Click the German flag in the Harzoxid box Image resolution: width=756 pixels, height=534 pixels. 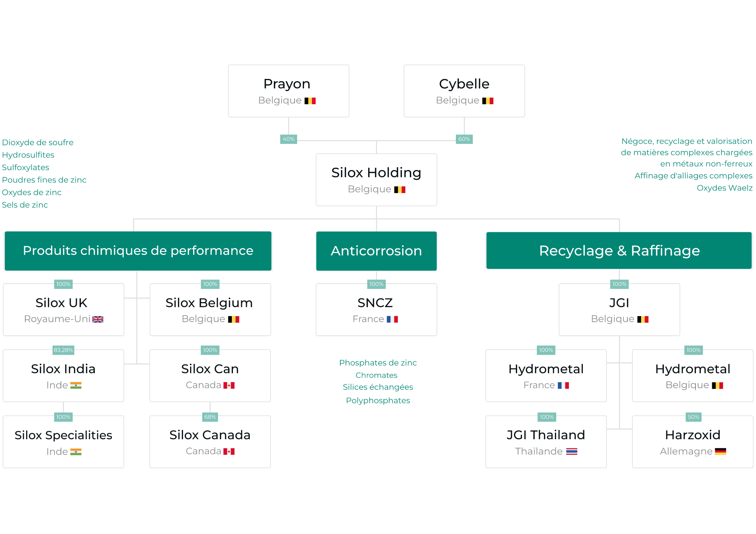click(x=720, y=451)
